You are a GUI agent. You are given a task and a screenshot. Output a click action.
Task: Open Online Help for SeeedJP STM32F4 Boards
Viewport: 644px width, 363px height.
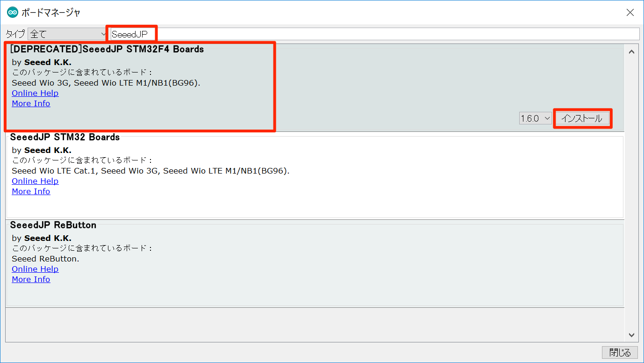[x=35, y=93]
